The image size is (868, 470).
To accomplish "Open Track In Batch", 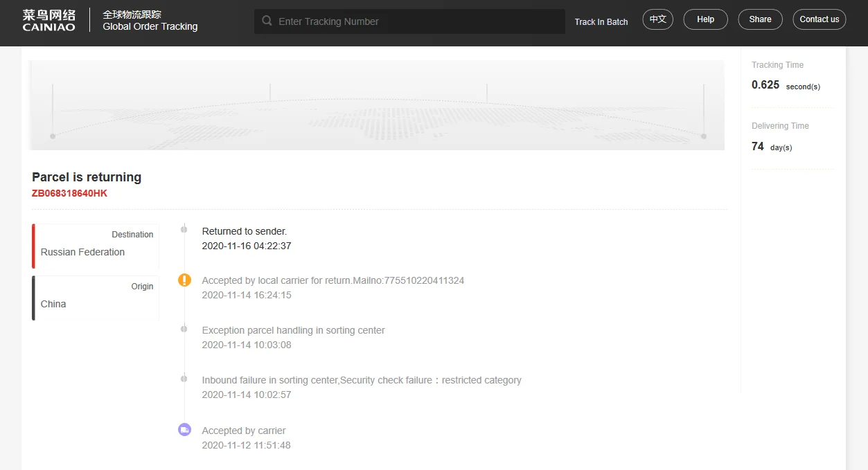I will pyautogui.click(x=601, y=21).
